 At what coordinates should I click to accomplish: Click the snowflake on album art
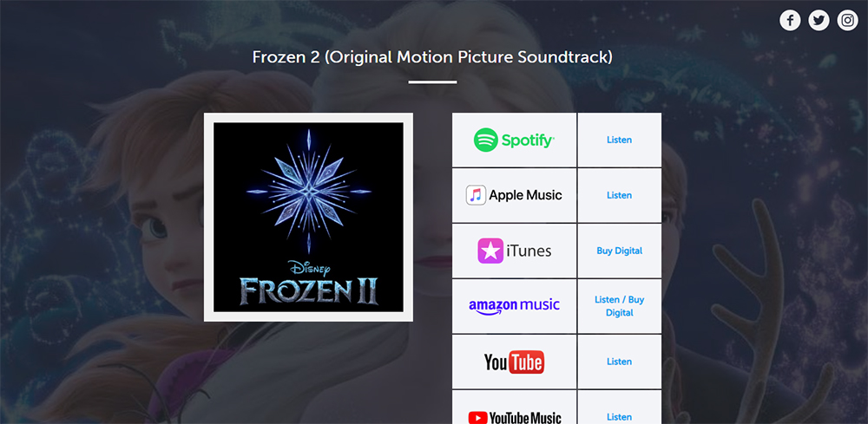(x=308, y=192)
